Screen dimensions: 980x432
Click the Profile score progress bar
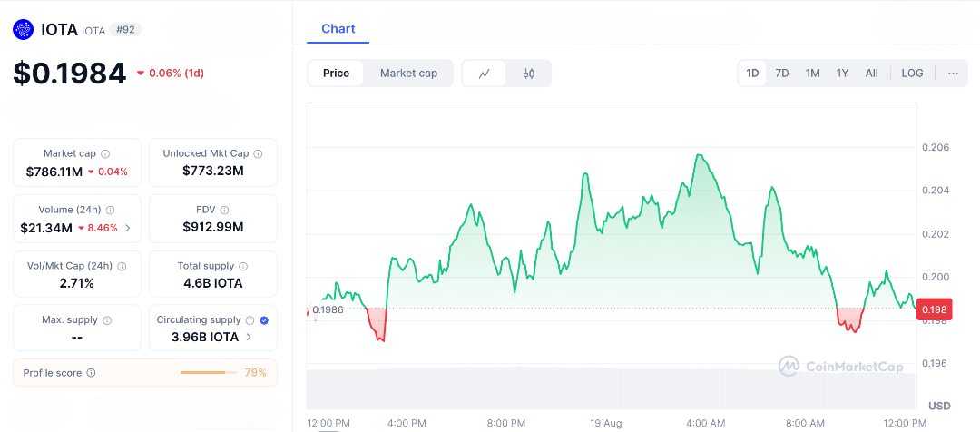pyautogui.click(x=208, y=373)
